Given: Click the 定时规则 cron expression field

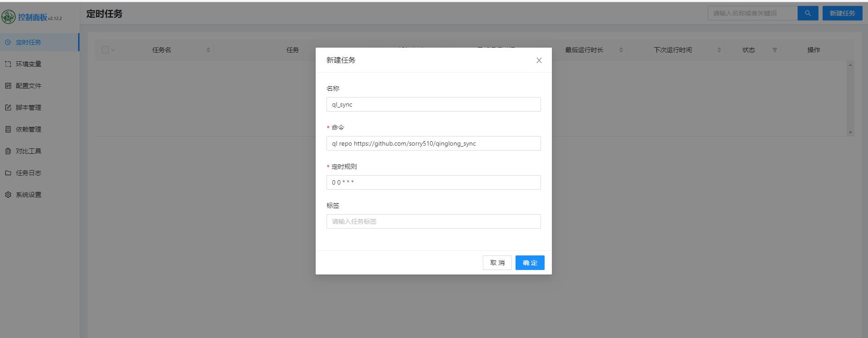Looking at the screenshot, I should [433, 182].
